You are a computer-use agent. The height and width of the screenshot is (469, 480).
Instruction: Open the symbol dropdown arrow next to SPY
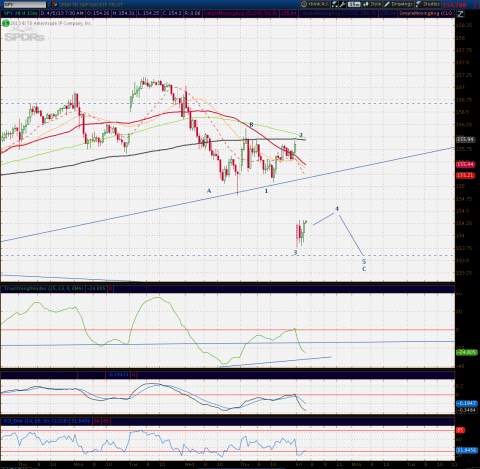coord(49,4)
